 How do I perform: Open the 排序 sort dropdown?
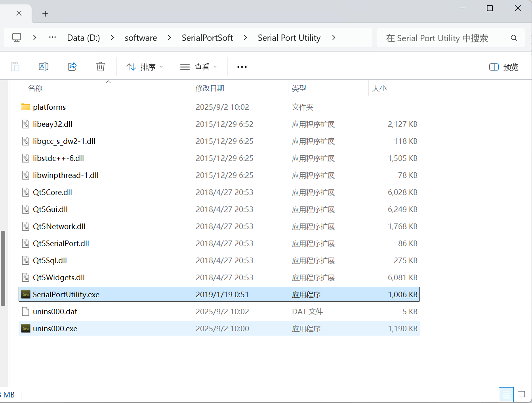click(145, 67)
